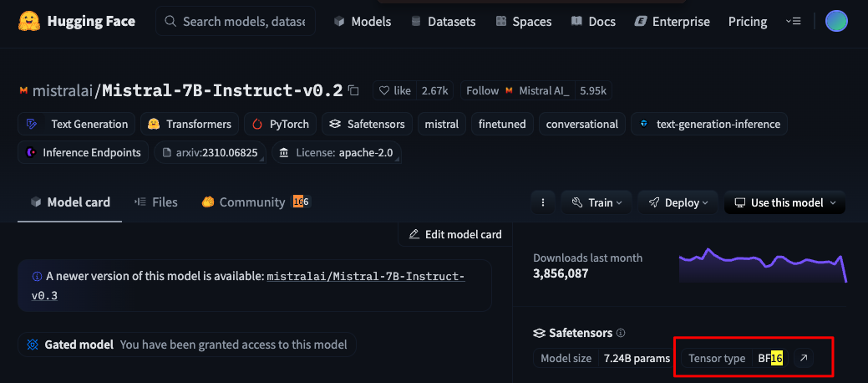The image size is (868, 383).
Task: Click the 7.24B params value
Action: tap(637, 359)
